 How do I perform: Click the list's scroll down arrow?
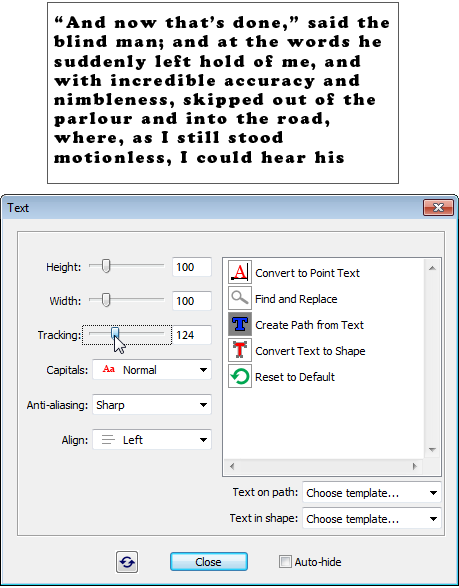pyautogui.click(x=432, y=449)
